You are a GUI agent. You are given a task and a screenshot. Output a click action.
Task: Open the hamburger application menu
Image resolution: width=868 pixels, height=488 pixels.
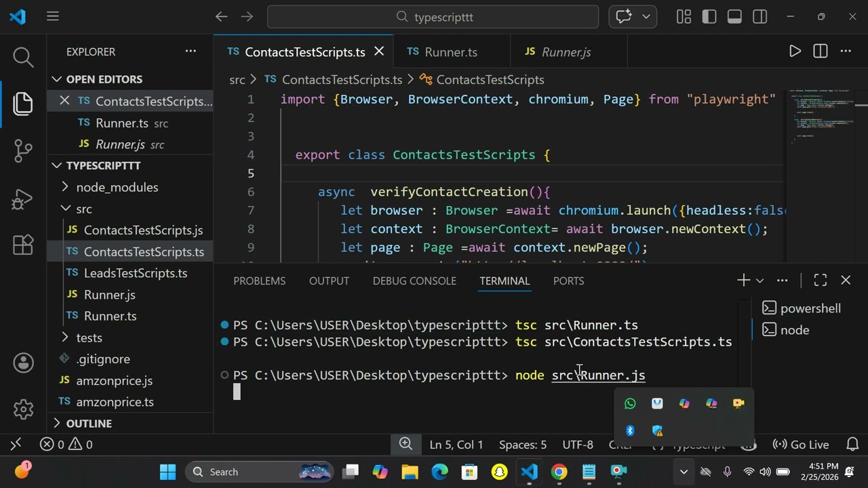53,17
